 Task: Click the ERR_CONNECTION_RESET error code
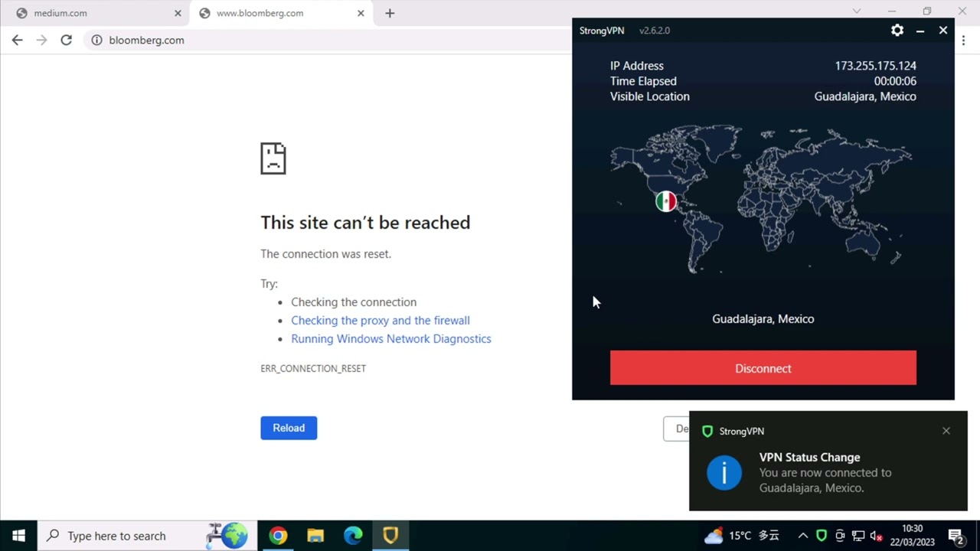coord(313,368)
